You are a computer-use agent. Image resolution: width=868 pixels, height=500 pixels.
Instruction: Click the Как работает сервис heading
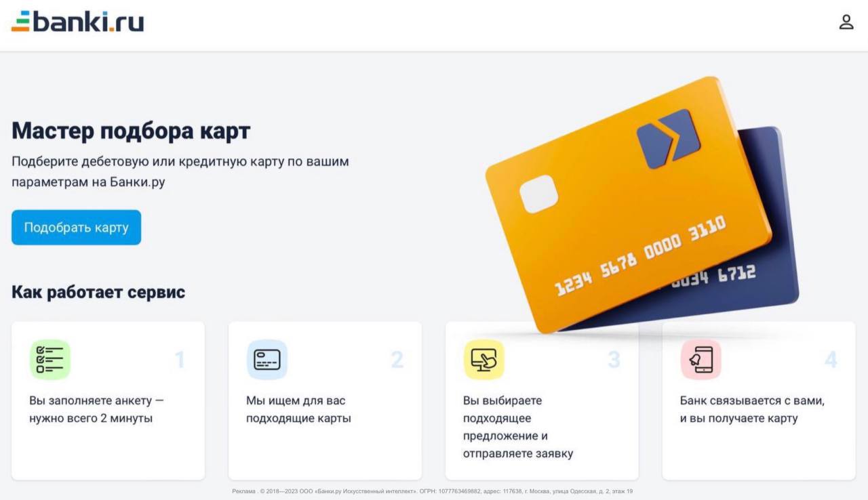(x=98, y=292)
